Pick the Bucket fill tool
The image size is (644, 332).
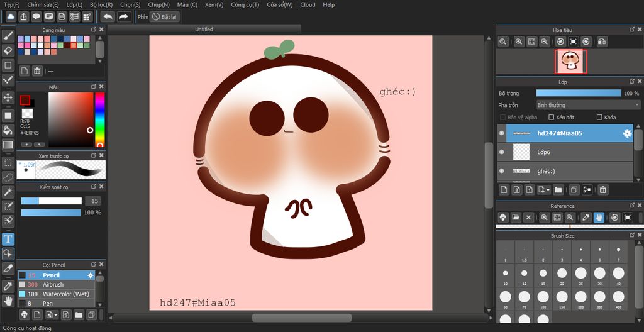coord(8,130)
